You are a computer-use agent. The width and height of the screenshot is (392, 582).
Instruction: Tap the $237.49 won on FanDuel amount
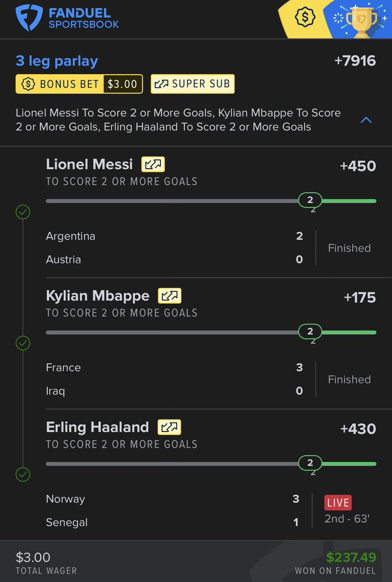[351, 558]
